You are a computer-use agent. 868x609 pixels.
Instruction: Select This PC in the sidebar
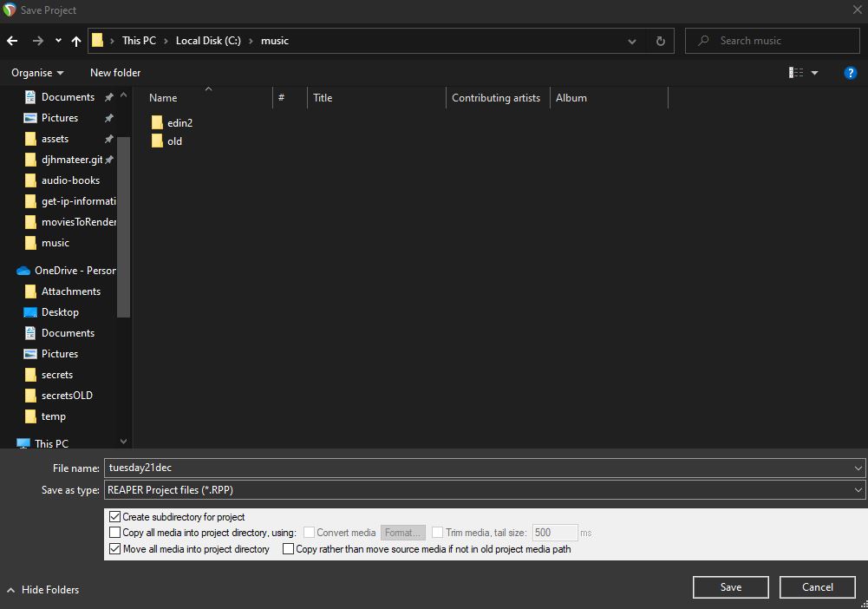coord(51,443)
